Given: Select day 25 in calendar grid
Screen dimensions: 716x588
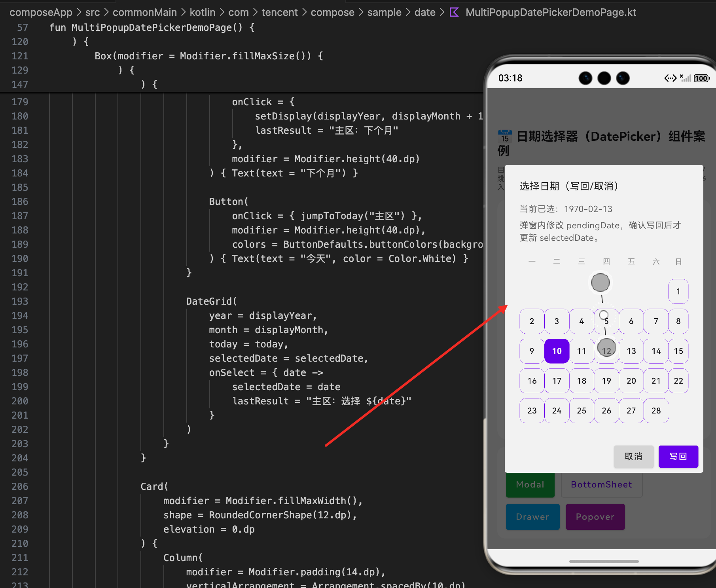Looking at the screenshot, I should [582, 410].
